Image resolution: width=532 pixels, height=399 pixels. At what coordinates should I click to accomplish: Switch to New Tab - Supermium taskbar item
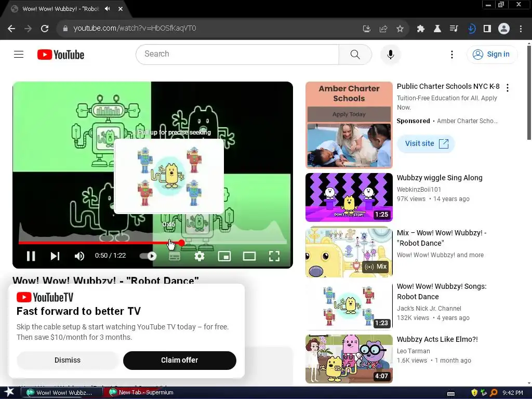141,393
